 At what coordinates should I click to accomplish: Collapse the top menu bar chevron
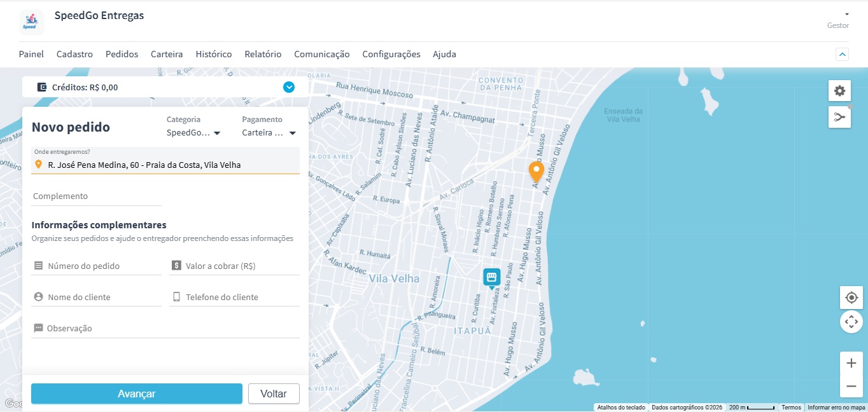[x=842, y=55]
